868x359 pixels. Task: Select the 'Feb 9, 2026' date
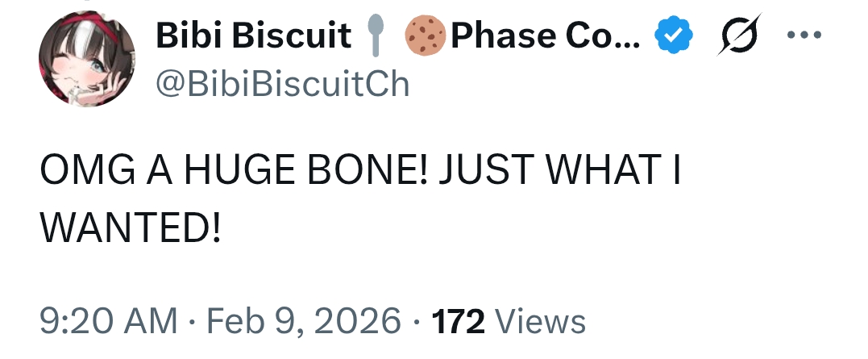pyautogui.click(x=304, y=321)
